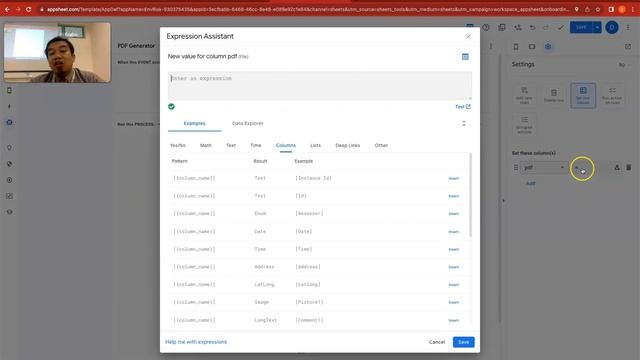
Task: Switch preview to tablet view
Action: (531, 47)
